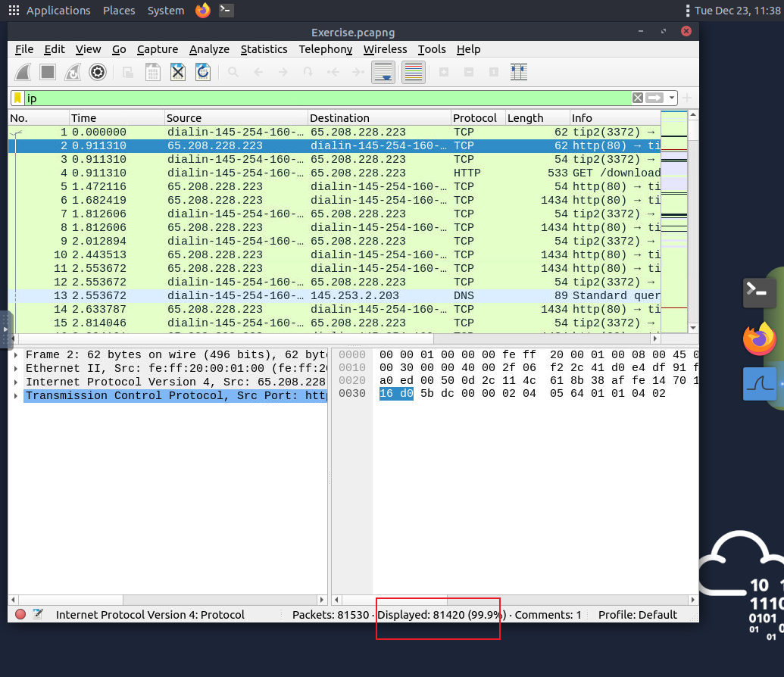Sort by the Time column header

tap(117, 118)
